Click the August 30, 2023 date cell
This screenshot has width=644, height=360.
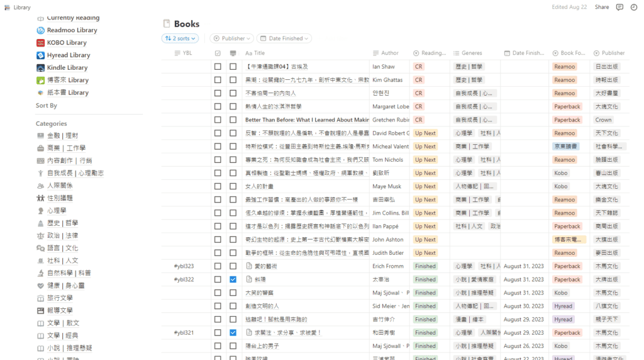coord(524,306)
